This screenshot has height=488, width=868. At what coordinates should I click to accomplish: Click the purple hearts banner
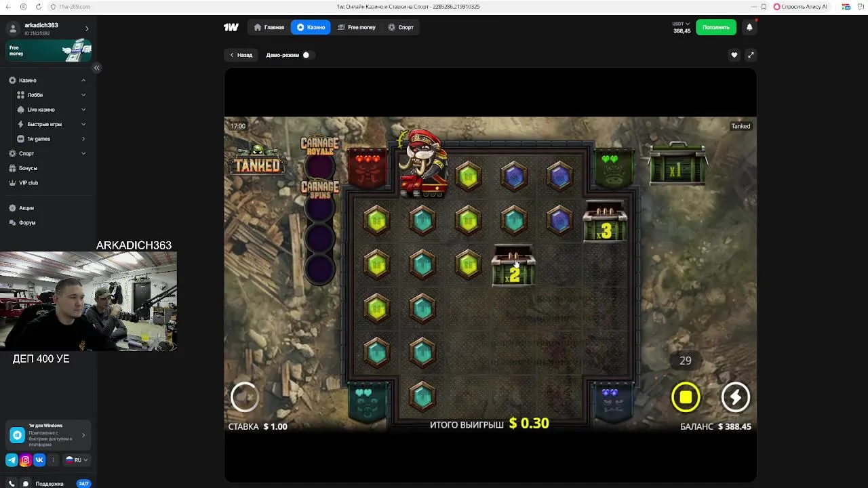pos(612,403)
